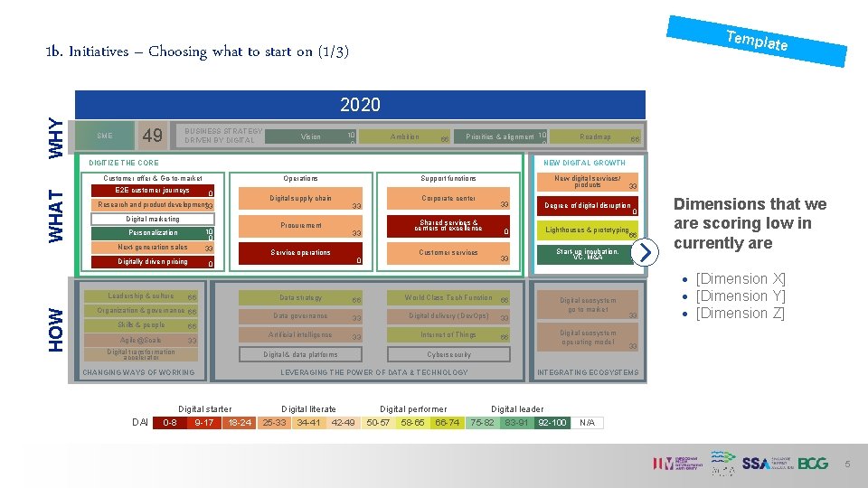Click the Agile@Scale box

click(141, 340)
